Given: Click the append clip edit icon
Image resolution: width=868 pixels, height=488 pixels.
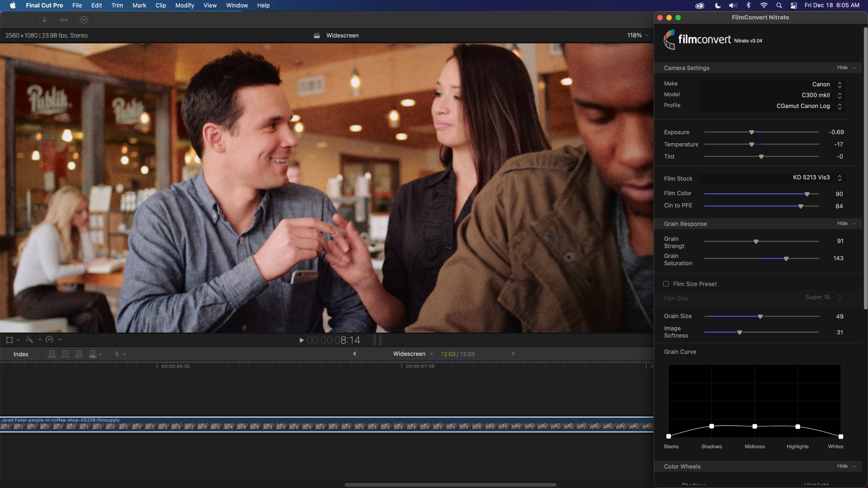Looking at the screenshot, I should pos(79,354).
